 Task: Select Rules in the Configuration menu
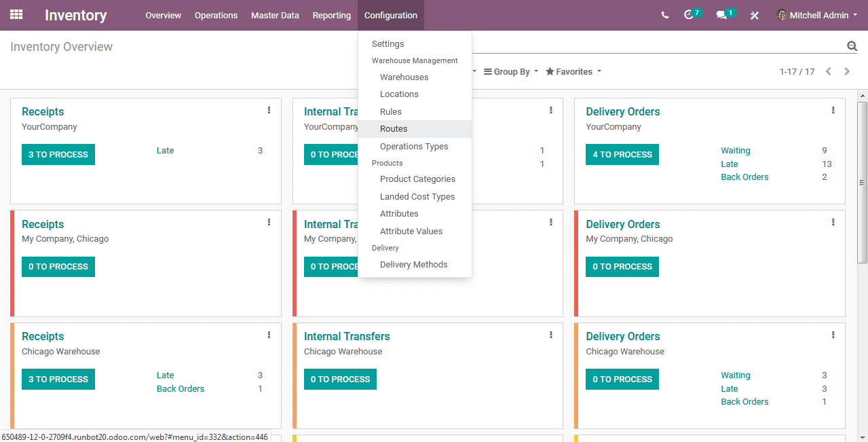[415, 111]
